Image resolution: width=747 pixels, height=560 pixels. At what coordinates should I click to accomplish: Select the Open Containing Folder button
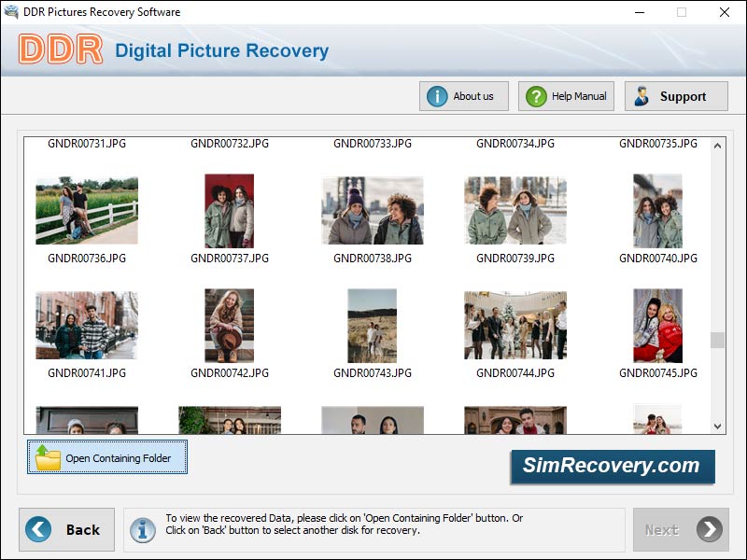click(106, 457)
